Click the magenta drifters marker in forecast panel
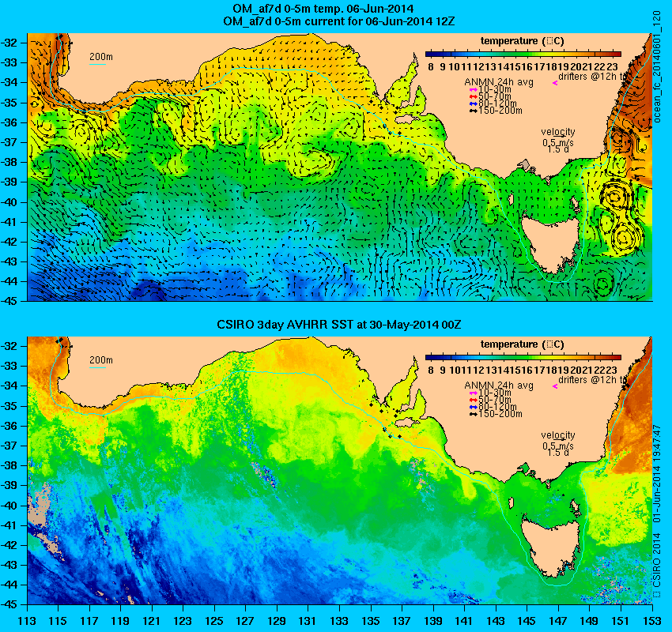 click(x=555, y=83)
